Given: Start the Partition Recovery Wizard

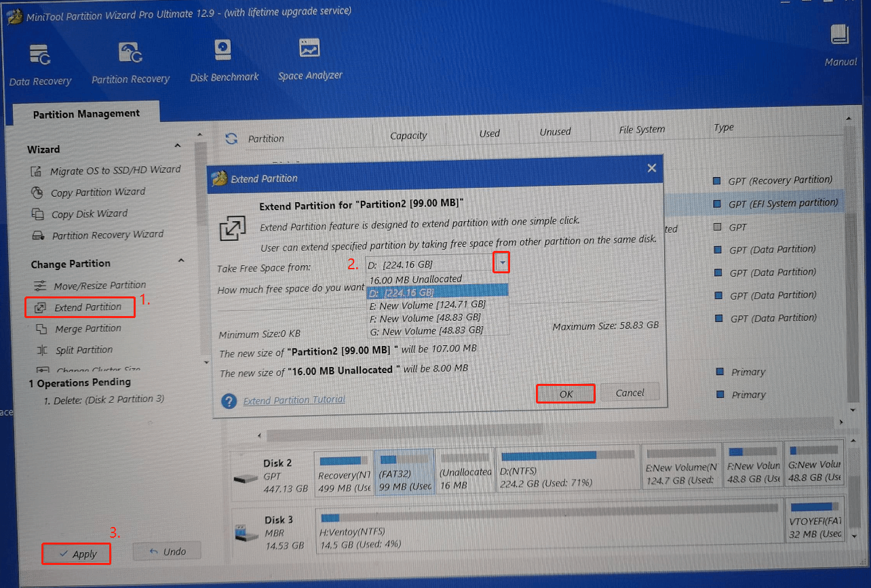Looking at the screenshot, I should coord(98,235).
